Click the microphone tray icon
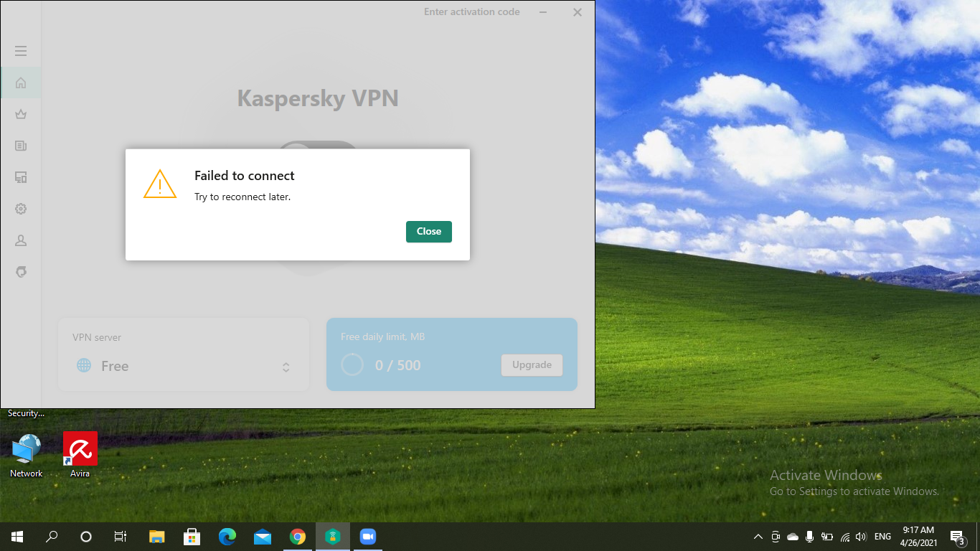The height and width of the screenshot is (551, 980). [810, 537]
